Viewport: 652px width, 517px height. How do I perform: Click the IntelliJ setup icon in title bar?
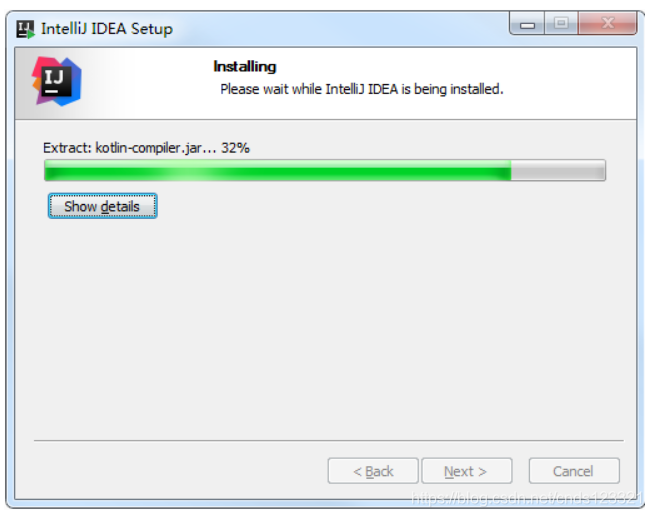[25, 29]
